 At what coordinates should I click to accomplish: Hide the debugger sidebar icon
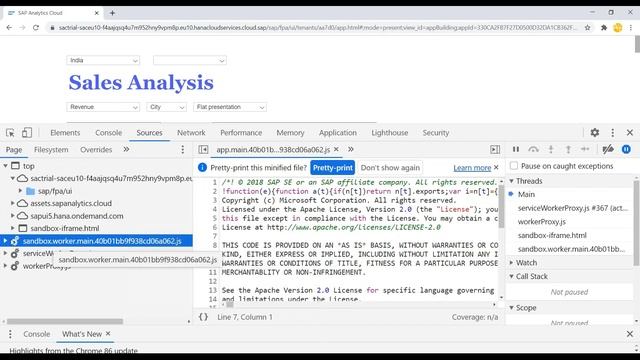[x=495, y=149]
